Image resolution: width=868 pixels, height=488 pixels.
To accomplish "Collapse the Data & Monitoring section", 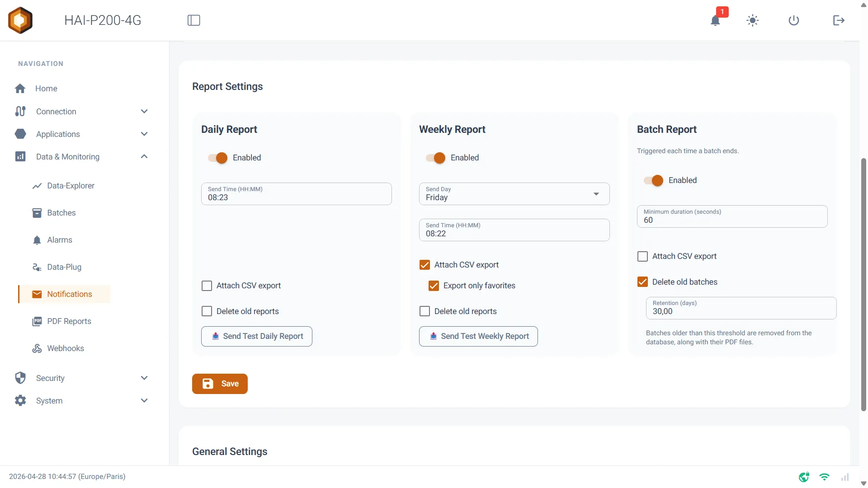I will [x=144, y=157].
